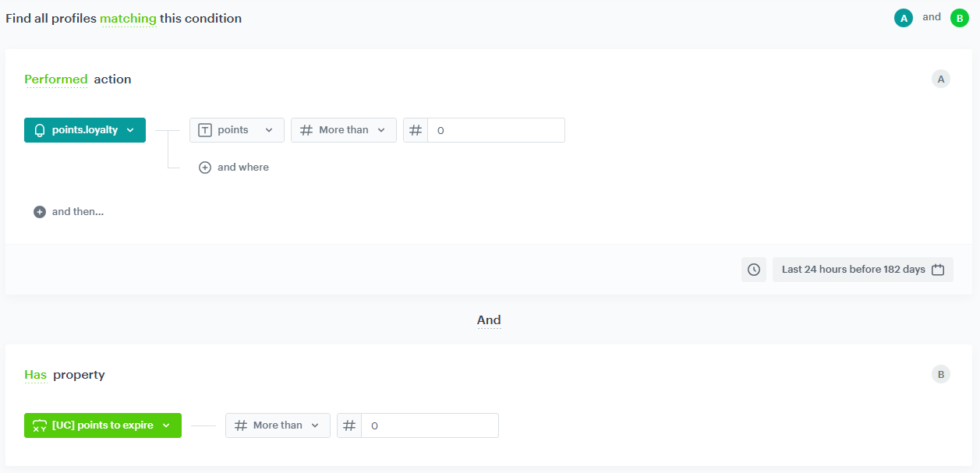Click the value input showing 0 in Performed action
Viewport: 980px width, 473px height.
click(496, 130)
